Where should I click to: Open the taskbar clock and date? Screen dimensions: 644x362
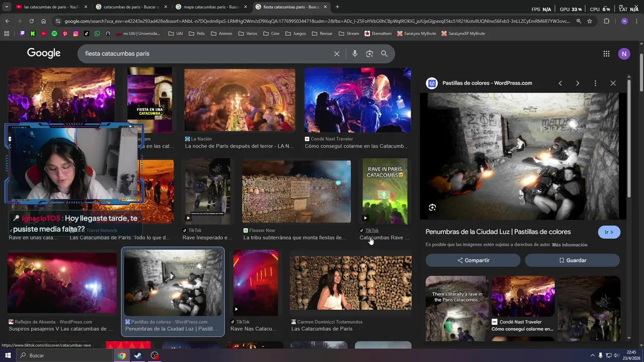click(631, 355)
